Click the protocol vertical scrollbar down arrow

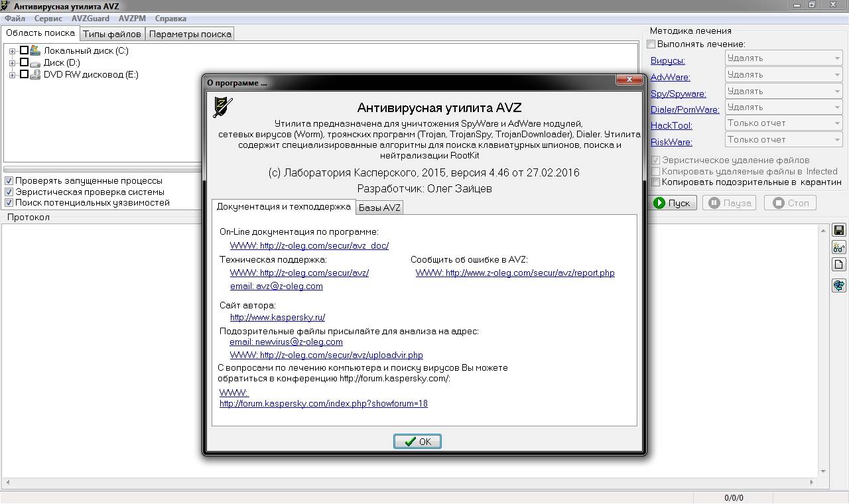pos(823,472)
